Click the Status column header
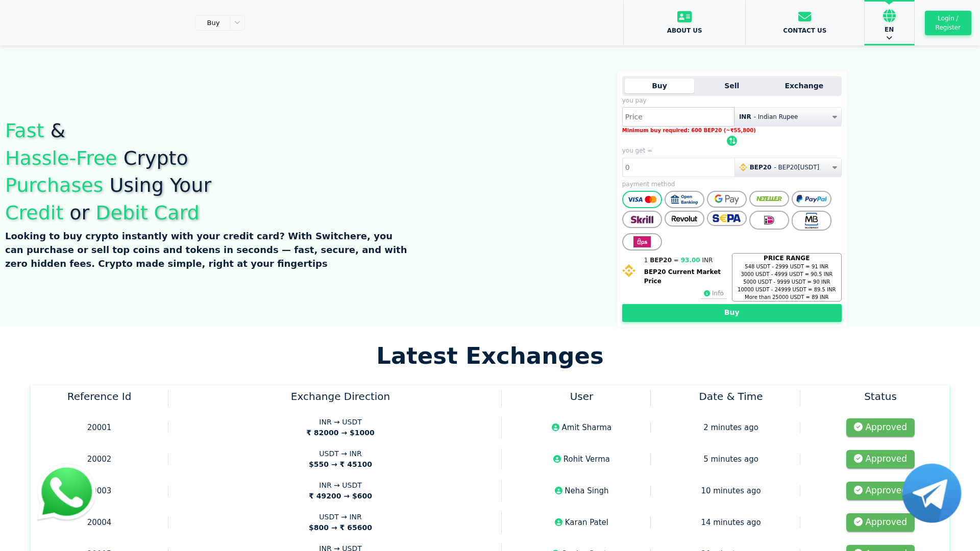This screenshot has height=551, width=980. point(880,396)
